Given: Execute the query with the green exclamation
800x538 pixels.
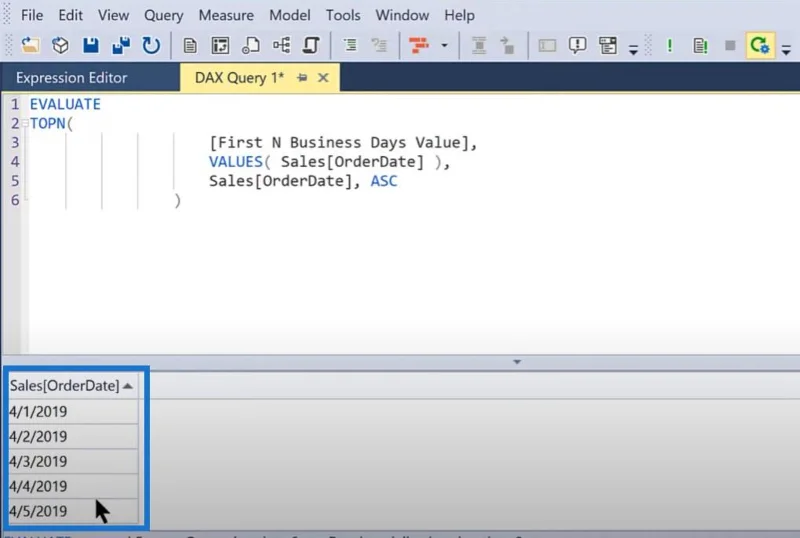Looking at the screenshot, I should click(670, 46).
